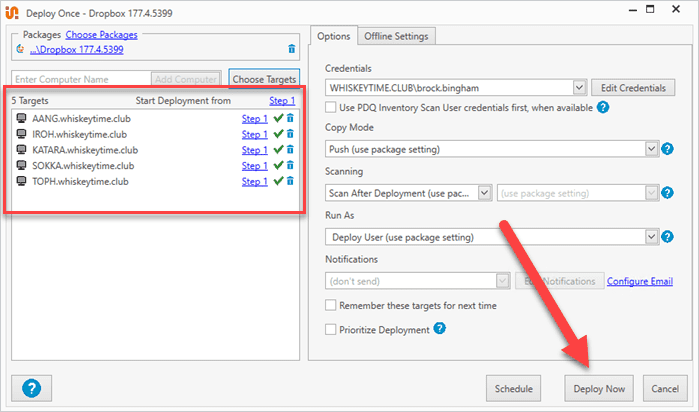Switch to the Offline Settings tab

tap(396, 36)
